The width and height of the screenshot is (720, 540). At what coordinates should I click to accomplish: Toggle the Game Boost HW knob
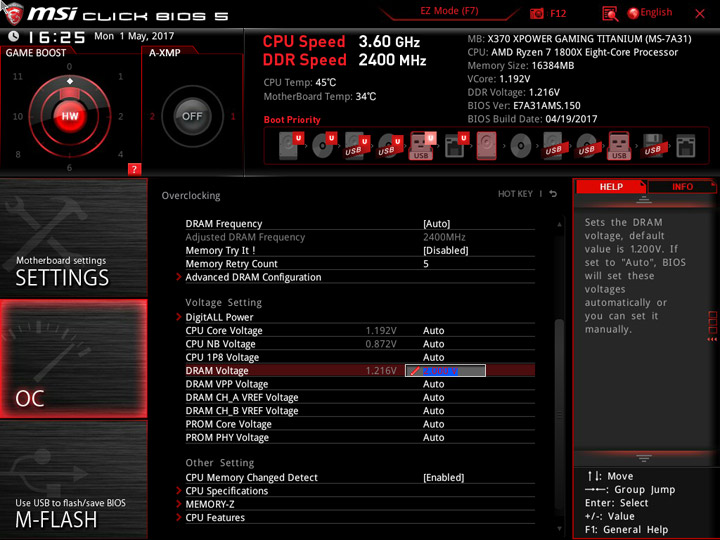(x=70, y=116)
